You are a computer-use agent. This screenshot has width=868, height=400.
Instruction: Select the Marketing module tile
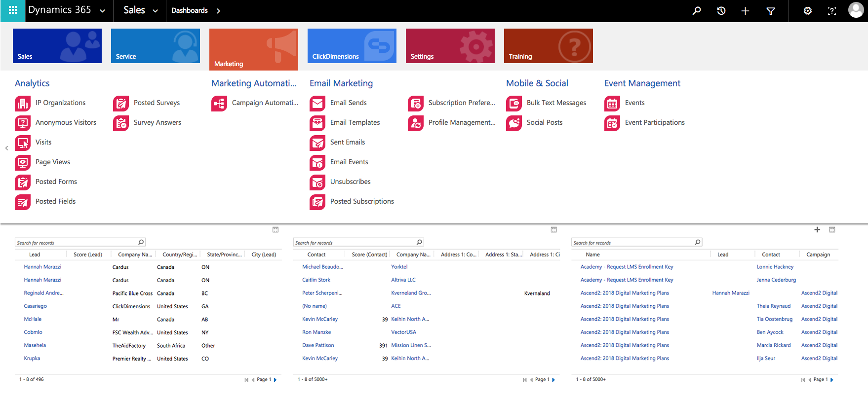pos(254,49)
